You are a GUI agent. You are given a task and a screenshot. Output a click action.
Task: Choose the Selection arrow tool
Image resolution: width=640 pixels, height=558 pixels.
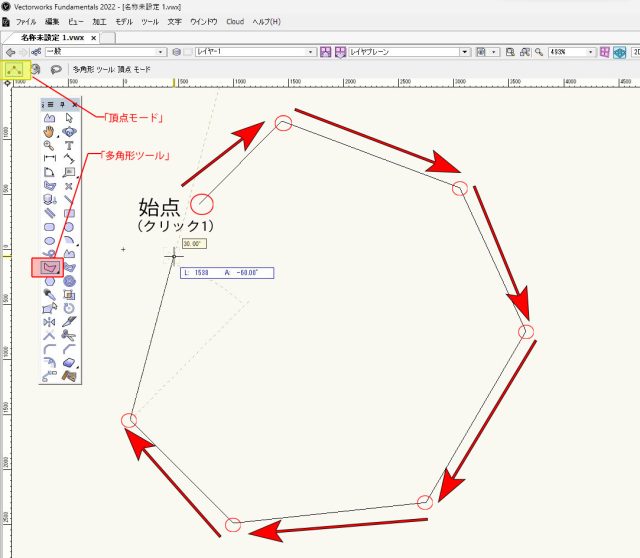(69, 117)
